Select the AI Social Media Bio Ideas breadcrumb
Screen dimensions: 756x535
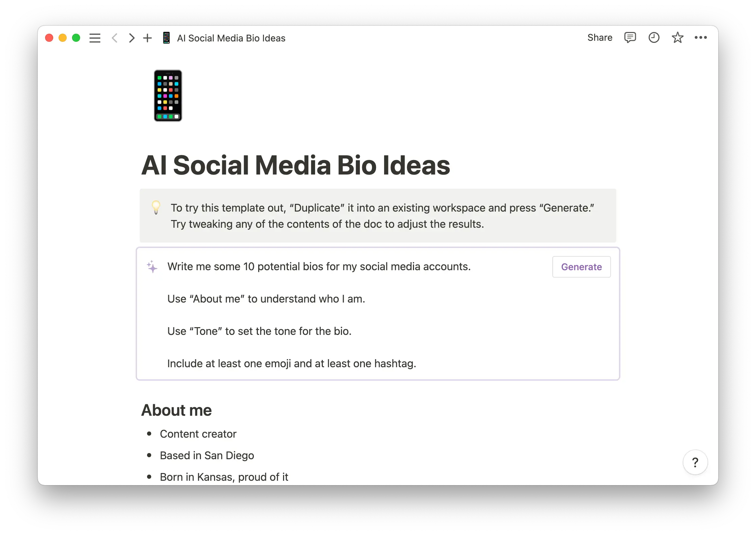[231, 38]
